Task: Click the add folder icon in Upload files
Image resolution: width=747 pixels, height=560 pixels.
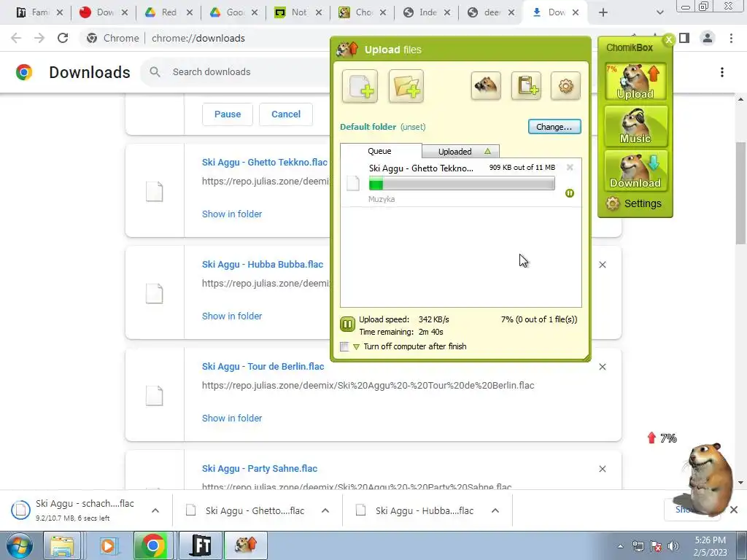Action: (406, 86)
